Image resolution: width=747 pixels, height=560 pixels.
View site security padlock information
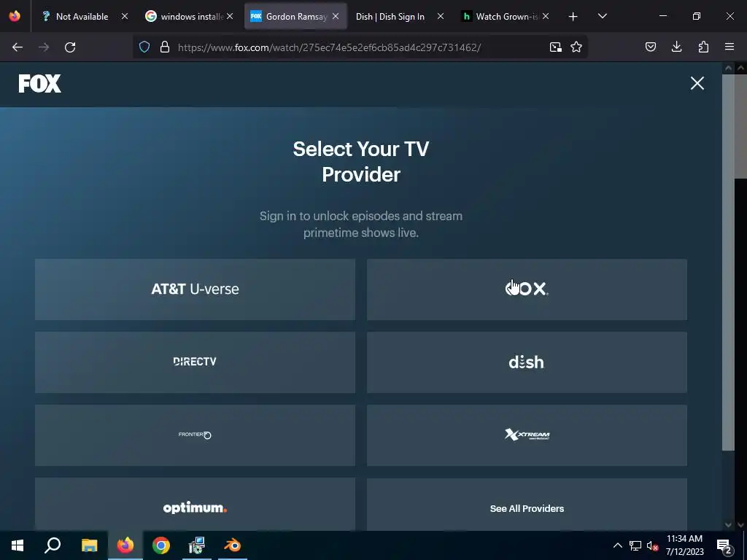(x=165, y=47)
